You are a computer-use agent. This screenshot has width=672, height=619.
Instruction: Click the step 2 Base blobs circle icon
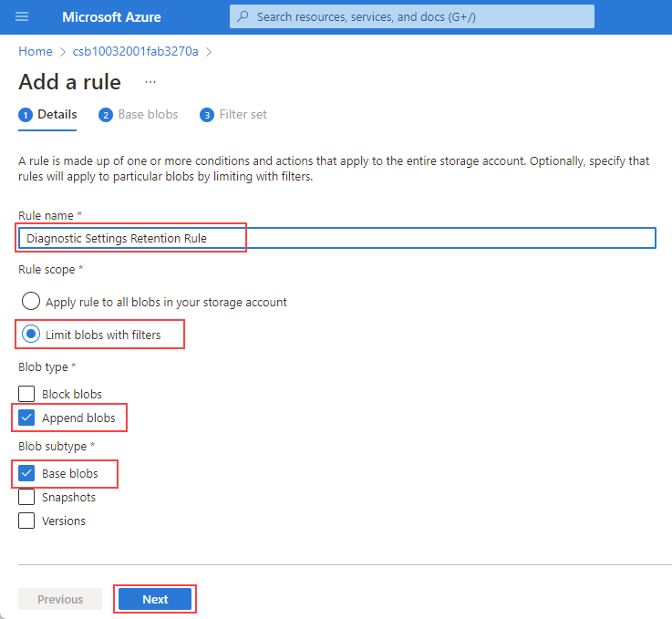(x=106, y=115)
